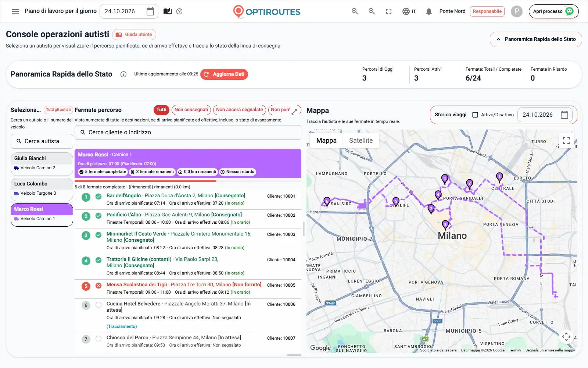Open the help question mark icon in header
This screenshot has height=368, width=588.
click(179, 11)
